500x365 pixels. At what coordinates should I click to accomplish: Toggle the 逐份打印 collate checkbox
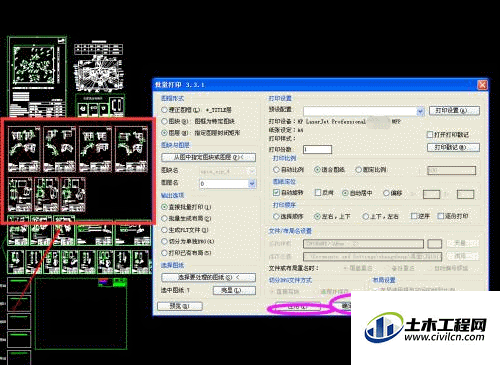440,216
